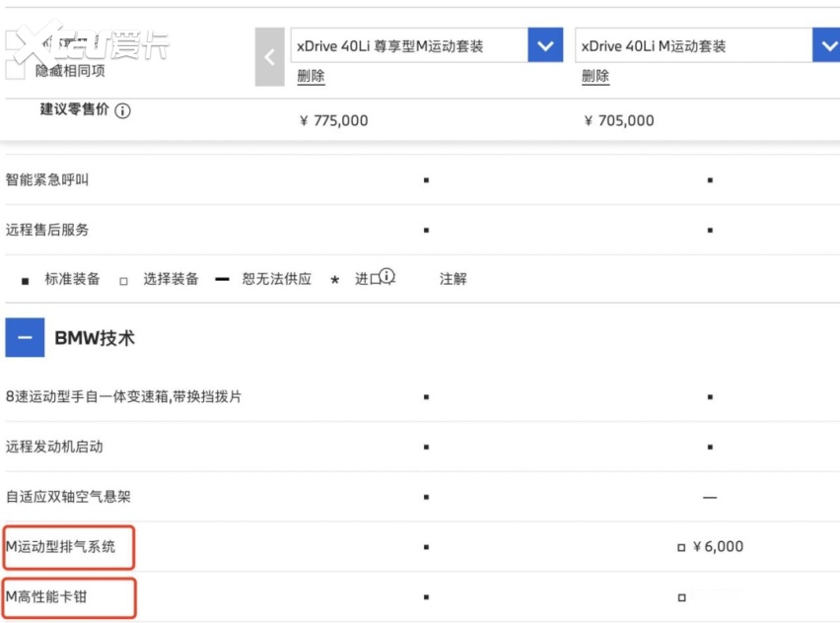840x623 pixels.
Task: Click the optional-equipment square in the M高性能卡钳 row
Action: tap(681, 597)
